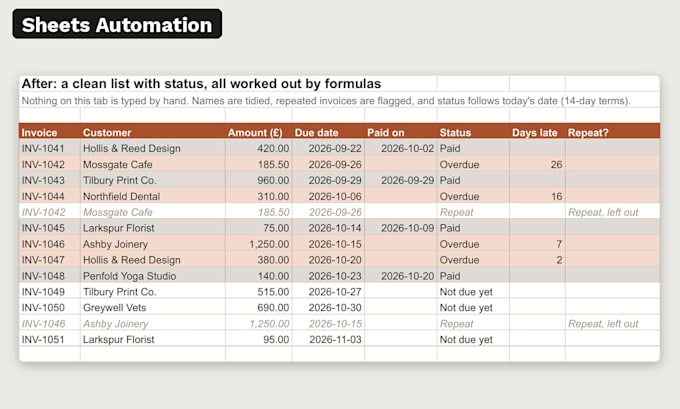Viewport: 680px width, 409px height.
Task: Select invoice cell "INV-1043"
Action: pyautogui.click(x=43, y=180)
